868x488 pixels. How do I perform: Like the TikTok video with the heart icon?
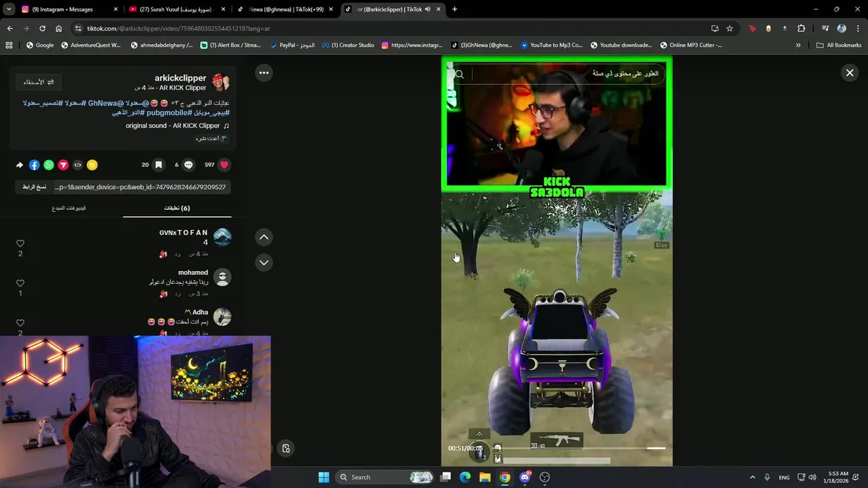click(224, 165)
